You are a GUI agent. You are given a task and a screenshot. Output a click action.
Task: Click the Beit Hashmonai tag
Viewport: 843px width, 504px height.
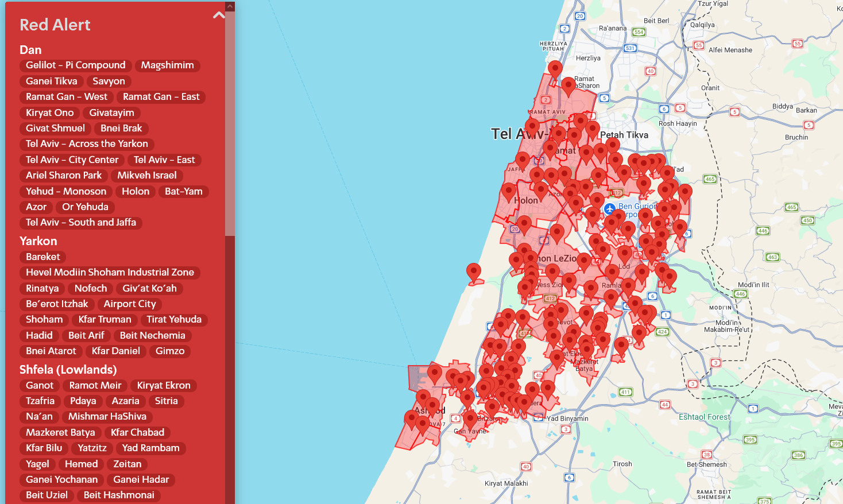point(119,495)
